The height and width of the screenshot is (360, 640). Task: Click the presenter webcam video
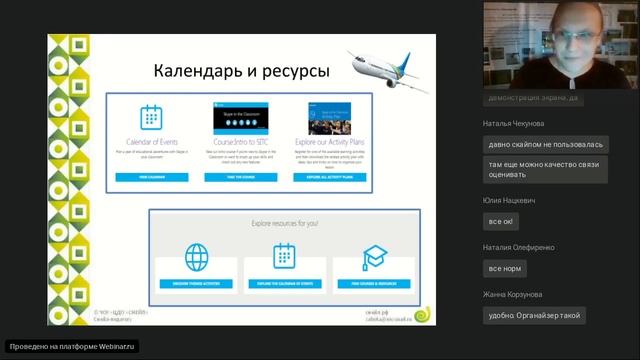coord(560,45)
